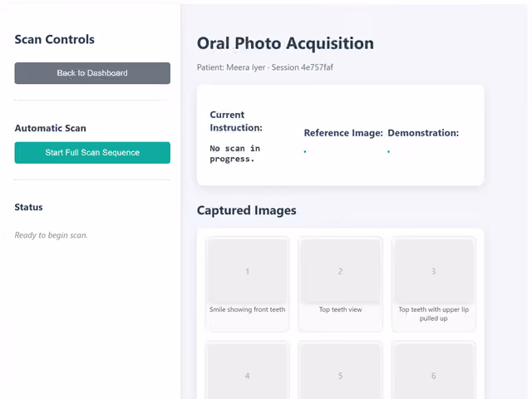Click the Back to Dashboard button
The width and height of the screenshot is (532, 399).
[92, 73]
